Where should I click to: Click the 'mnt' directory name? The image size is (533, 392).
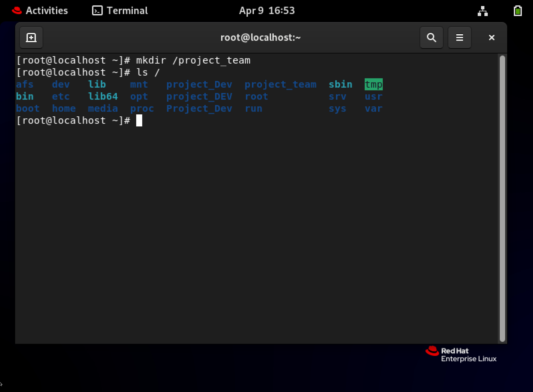pyautogui.click(x=139, y=85)
